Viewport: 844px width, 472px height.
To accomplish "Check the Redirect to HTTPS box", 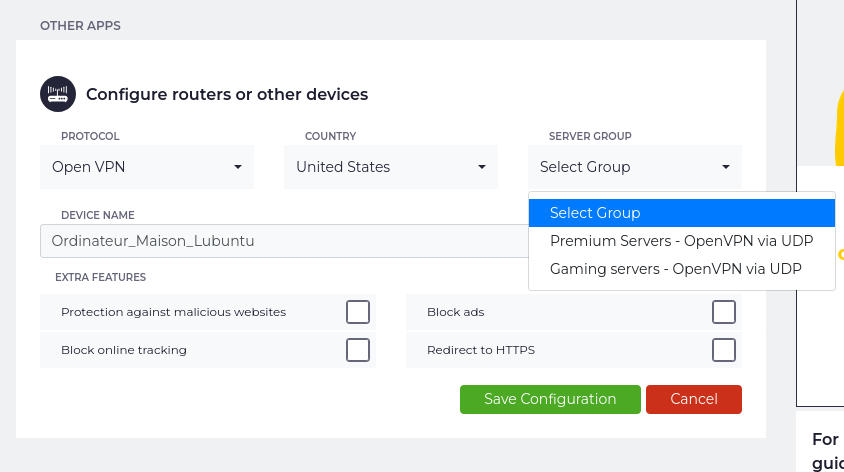I will [x=724, y=350].
